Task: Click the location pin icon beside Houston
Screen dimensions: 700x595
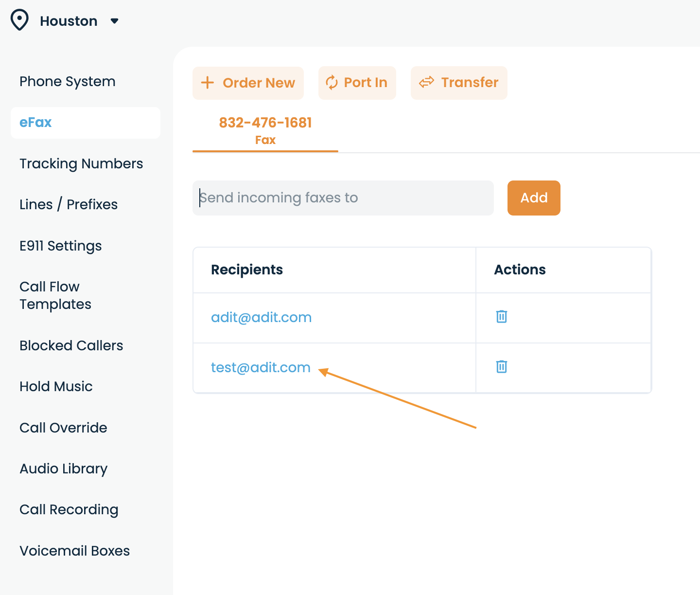Action: (x=19, y=21)
